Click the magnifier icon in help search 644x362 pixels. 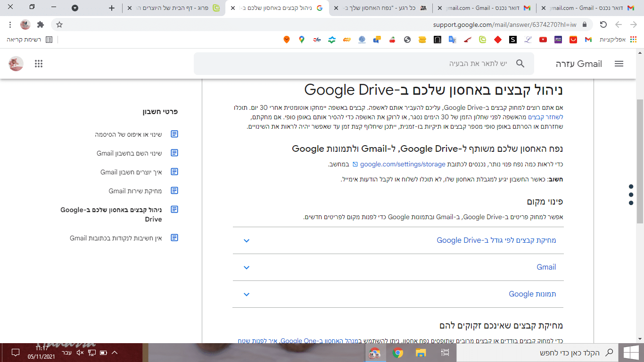520,64
